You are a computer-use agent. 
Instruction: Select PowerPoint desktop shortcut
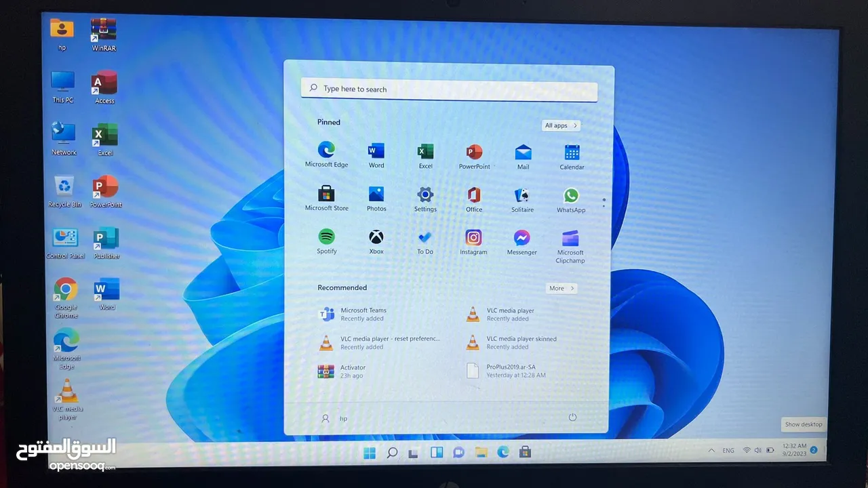point(106,191)
